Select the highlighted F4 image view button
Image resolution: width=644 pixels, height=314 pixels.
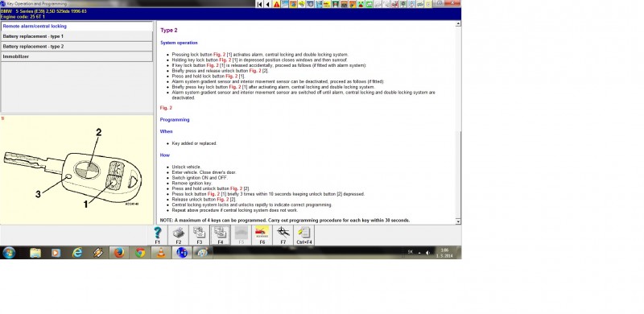(x=220, y=235)
